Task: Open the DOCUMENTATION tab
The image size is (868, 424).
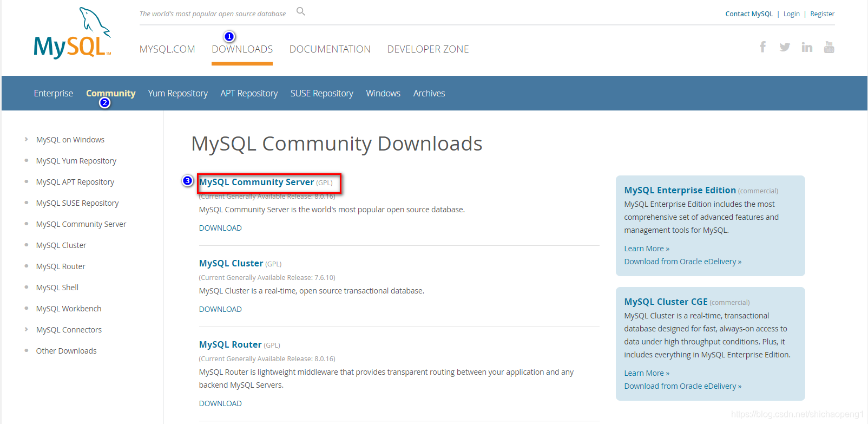Action: tap(330, 49)
